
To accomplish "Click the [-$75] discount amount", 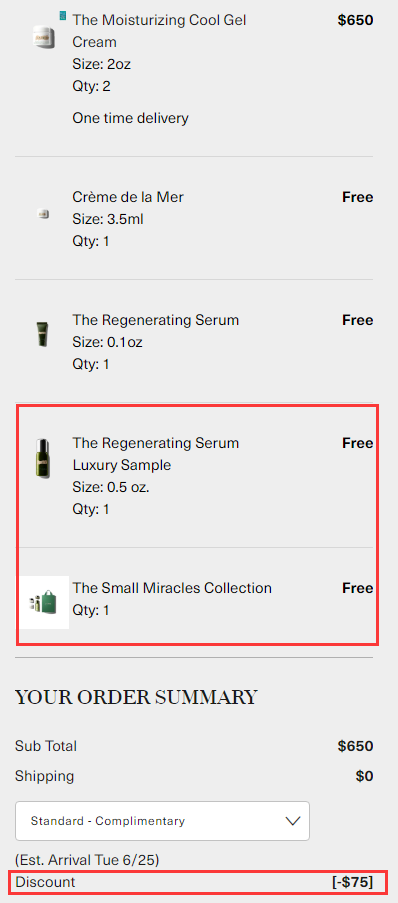I will click(x=352, y=882).
